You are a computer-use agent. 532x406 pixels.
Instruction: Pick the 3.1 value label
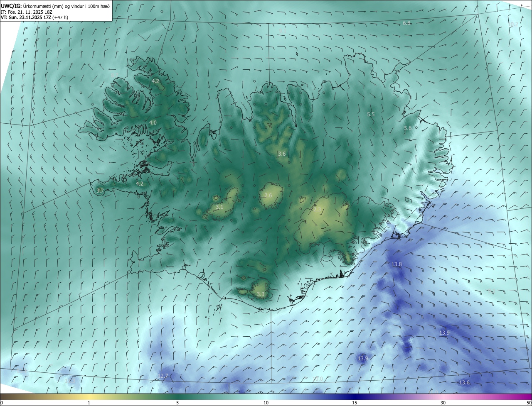coord(219,207)
